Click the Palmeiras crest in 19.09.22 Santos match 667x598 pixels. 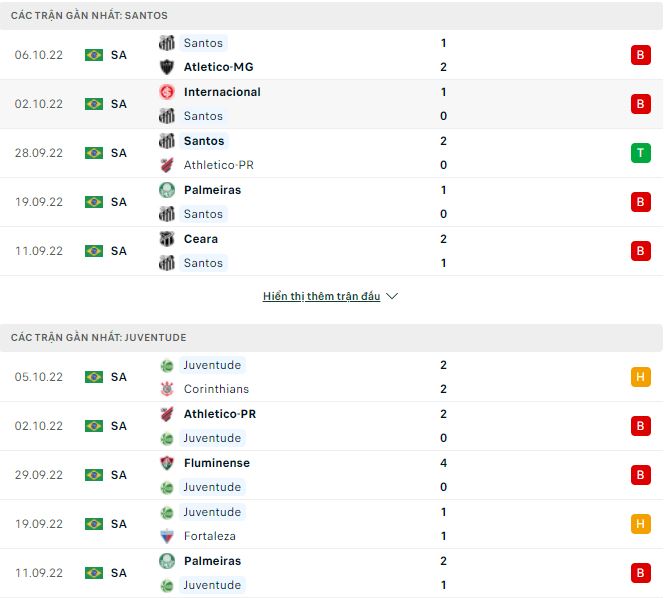(x=167, y=190)
